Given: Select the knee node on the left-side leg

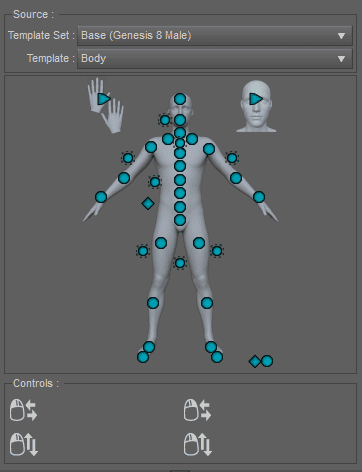Looking at the screenshot, I should tap(153, 303).
